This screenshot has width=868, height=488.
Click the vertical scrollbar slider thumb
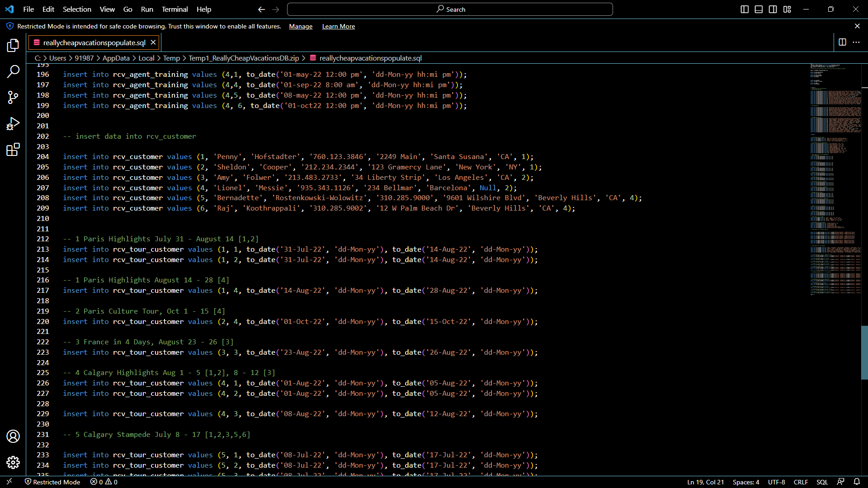point(864,352)
